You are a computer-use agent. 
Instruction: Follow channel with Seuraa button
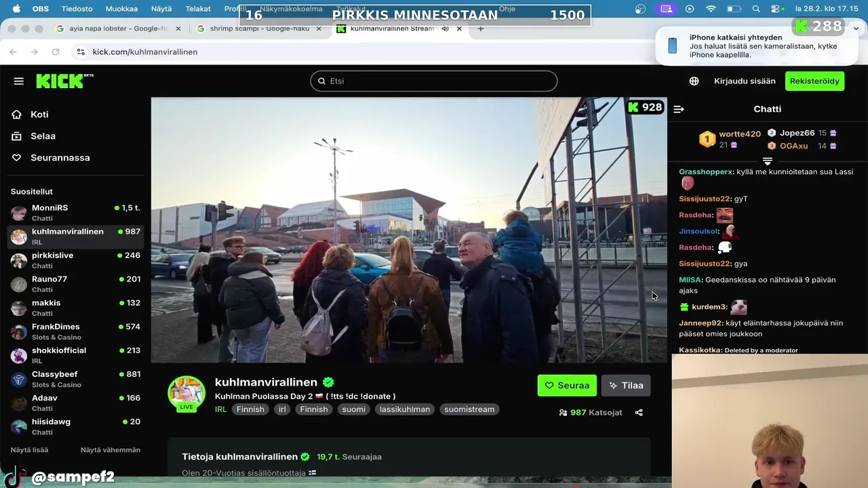(x=567, y=386)
